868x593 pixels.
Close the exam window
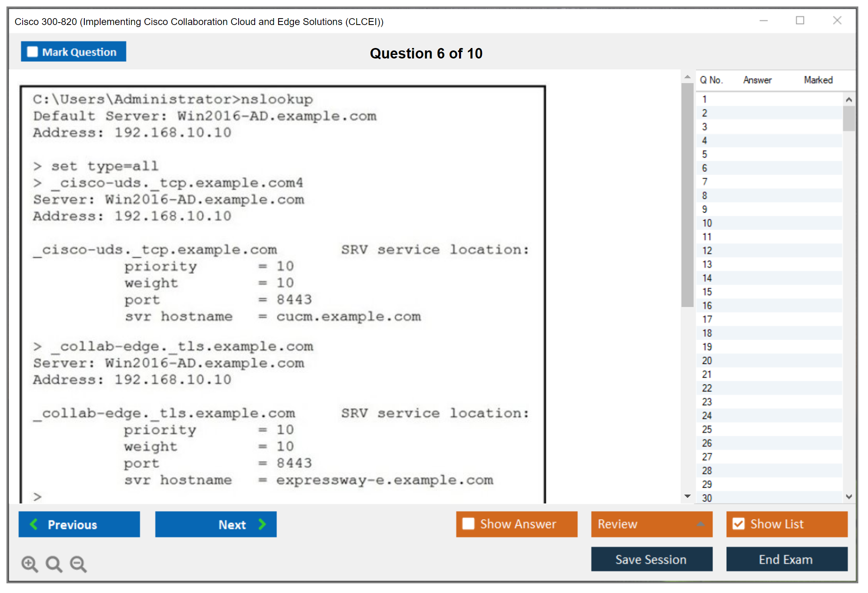(837, 21)
